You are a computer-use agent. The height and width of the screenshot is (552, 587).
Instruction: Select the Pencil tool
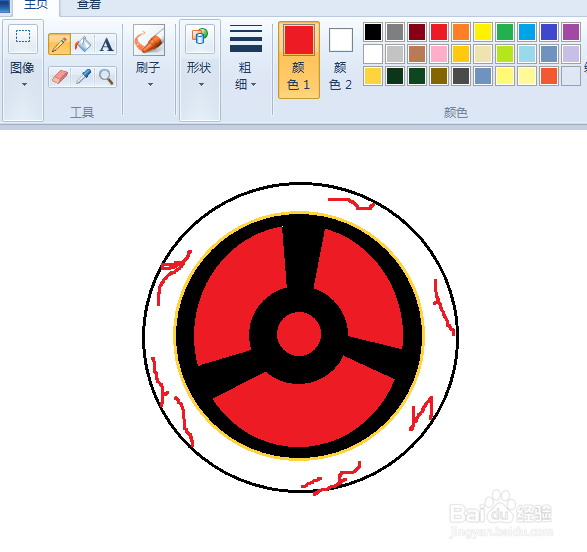tap(60, 45)
